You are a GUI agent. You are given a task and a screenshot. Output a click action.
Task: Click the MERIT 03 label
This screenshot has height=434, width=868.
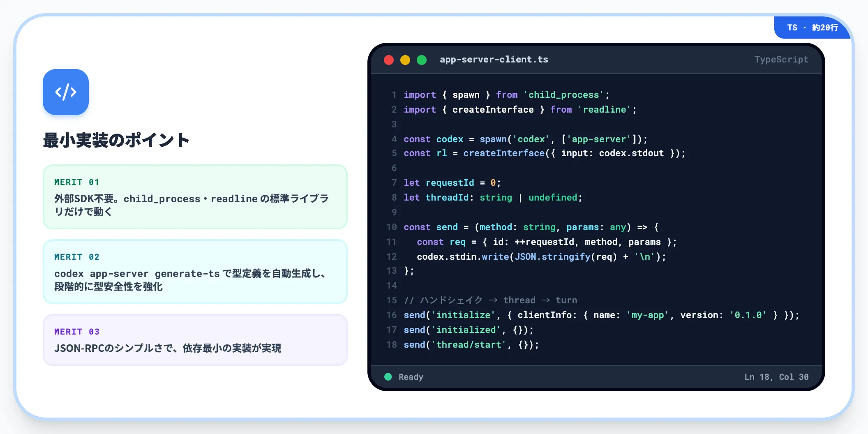(x=77, y=332)
